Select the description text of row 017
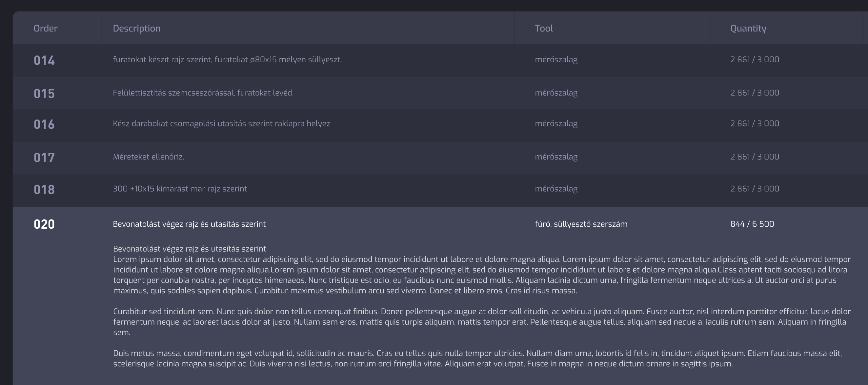This screenshot has height=385, width=868. tap(148, 156)
